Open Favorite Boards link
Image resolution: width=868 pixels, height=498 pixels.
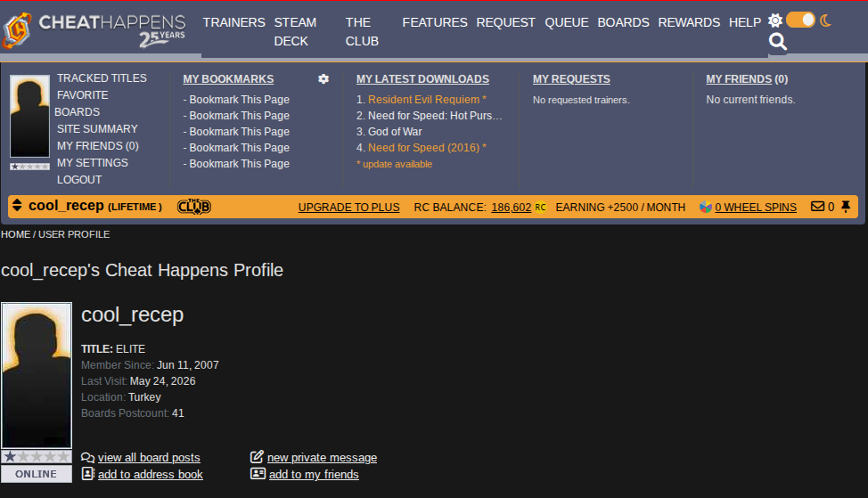(x=82, y=103)
